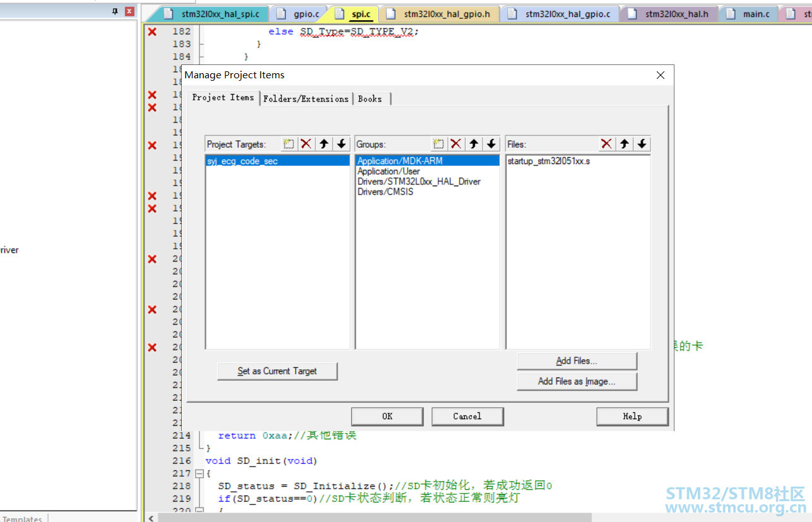
Task: Click the return 0xaa code line
Action: [287, 436]
